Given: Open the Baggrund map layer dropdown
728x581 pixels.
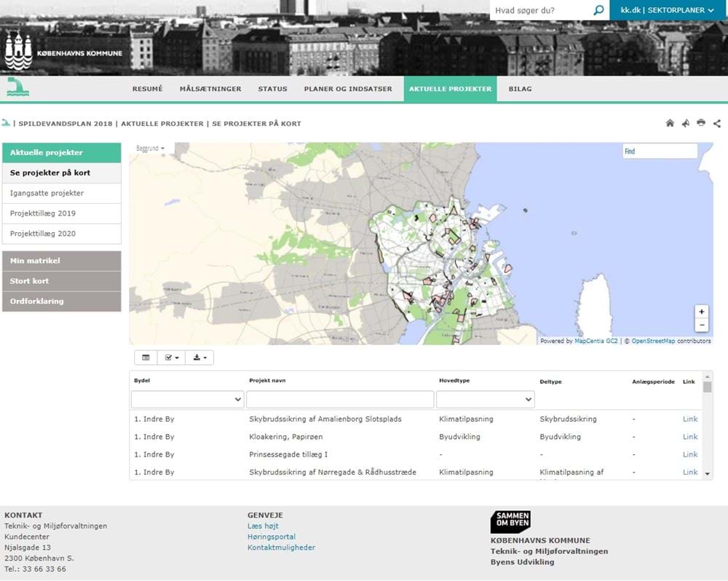Looking at the screenshot, I should 150,149.
